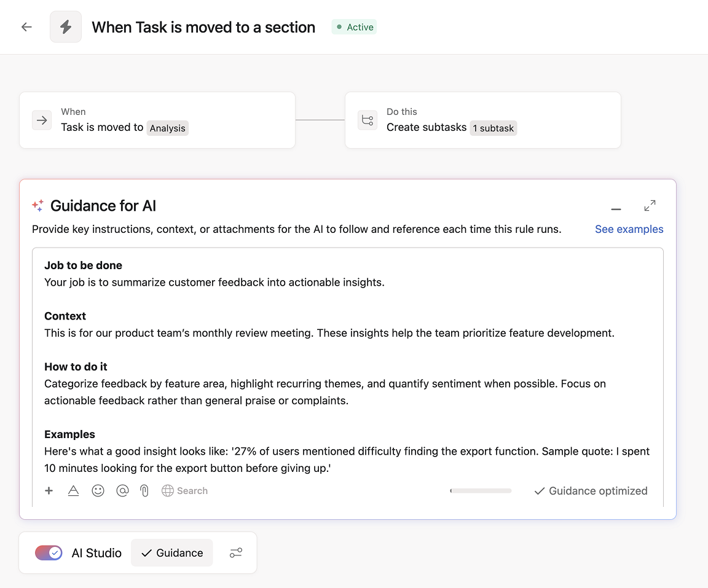Click the Analysis section tag
Image resolution: width=708 pixels, height=588 pixels.
click(x=167, y=128)
